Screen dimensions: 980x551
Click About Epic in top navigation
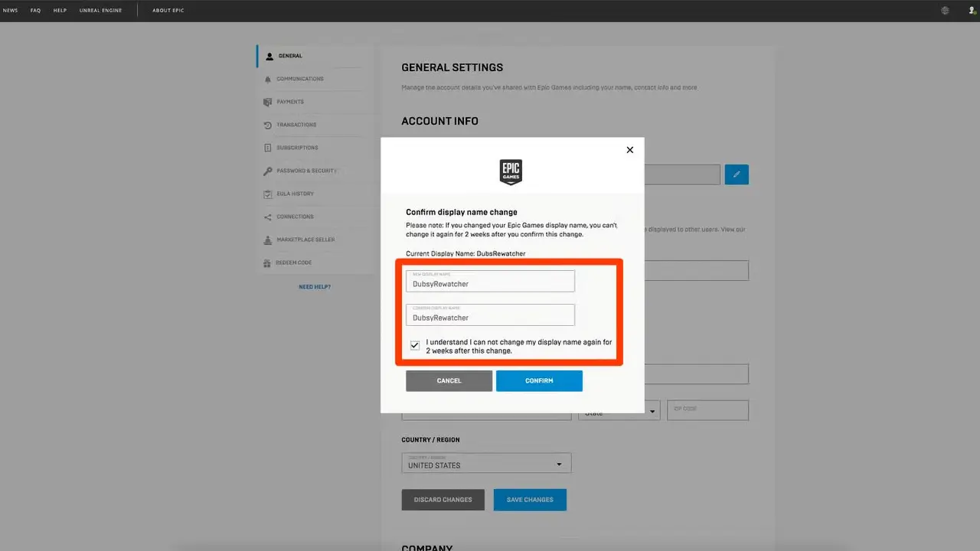pos(168,11)
